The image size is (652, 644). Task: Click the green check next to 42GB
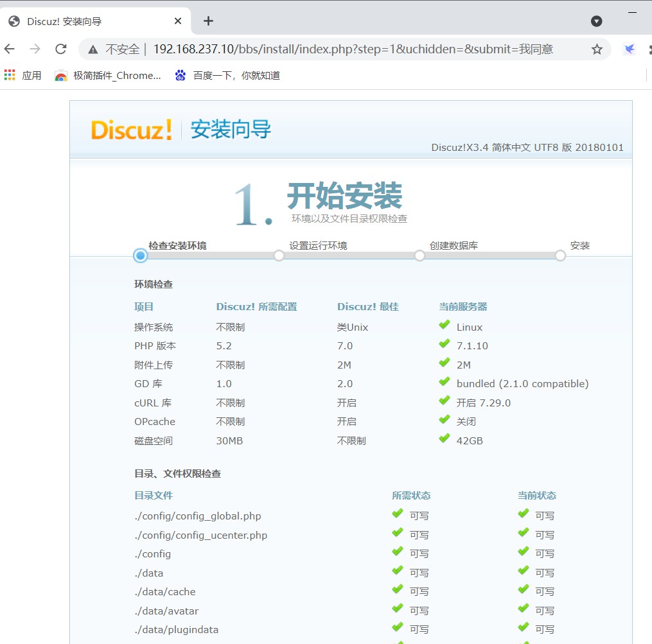[445, 438]
